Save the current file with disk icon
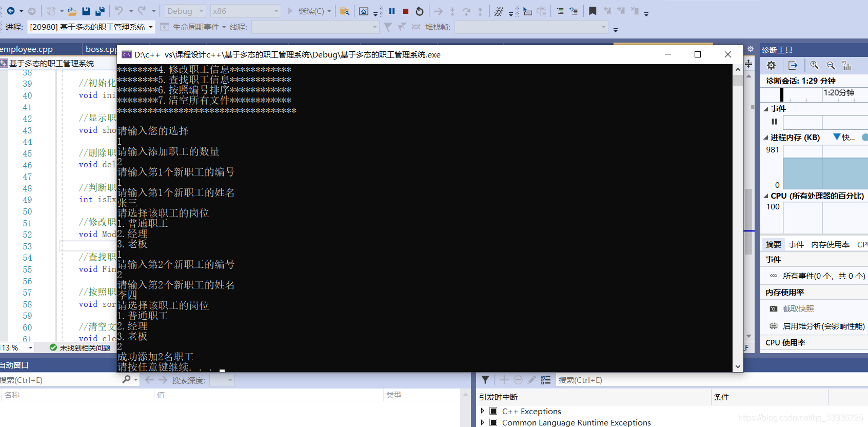Viewport: 868px width, 427px height. coord(86,11)
